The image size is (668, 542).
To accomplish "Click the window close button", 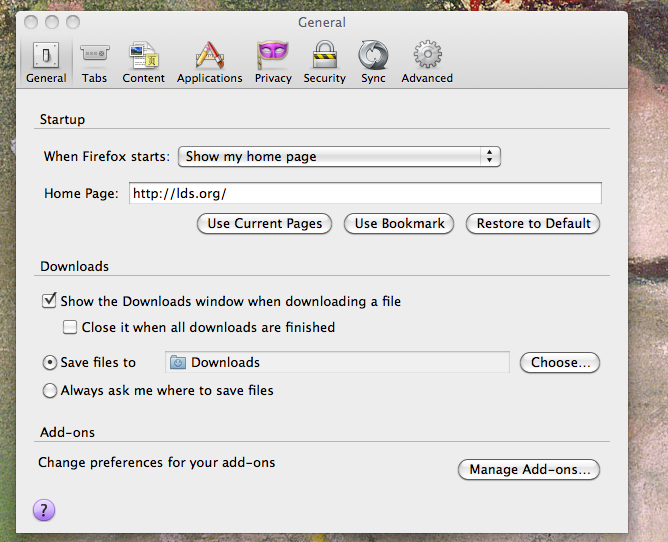I will [31, 22].
